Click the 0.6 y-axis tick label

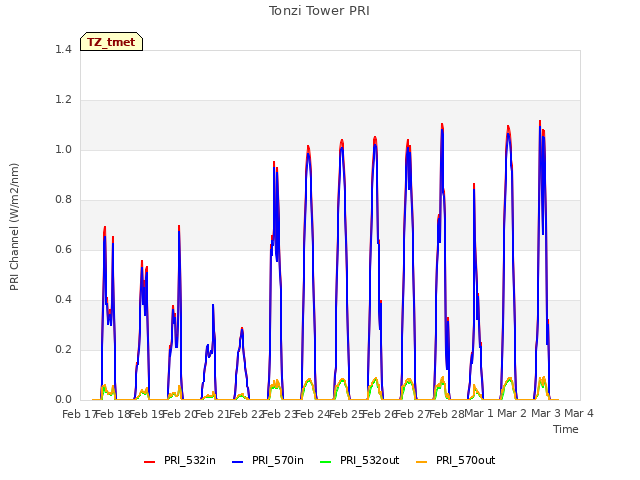pos(63,250)
